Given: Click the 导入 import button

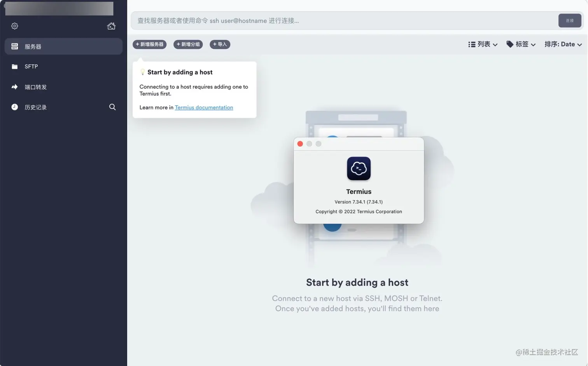Looking at the screenshot, I should pyautogui.click(x=220, y=44).
